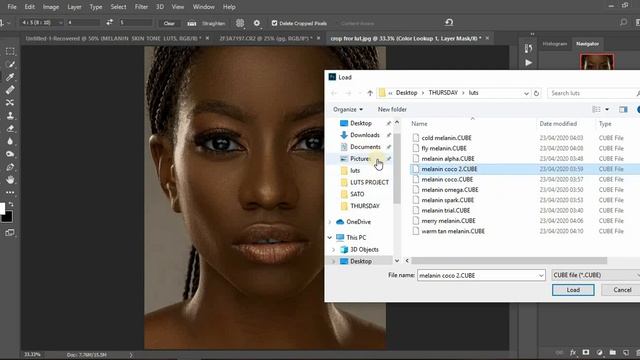Screen dimensions: 640x360
Task: Select the Content-Aware Move tool
Action: point(10,102)
